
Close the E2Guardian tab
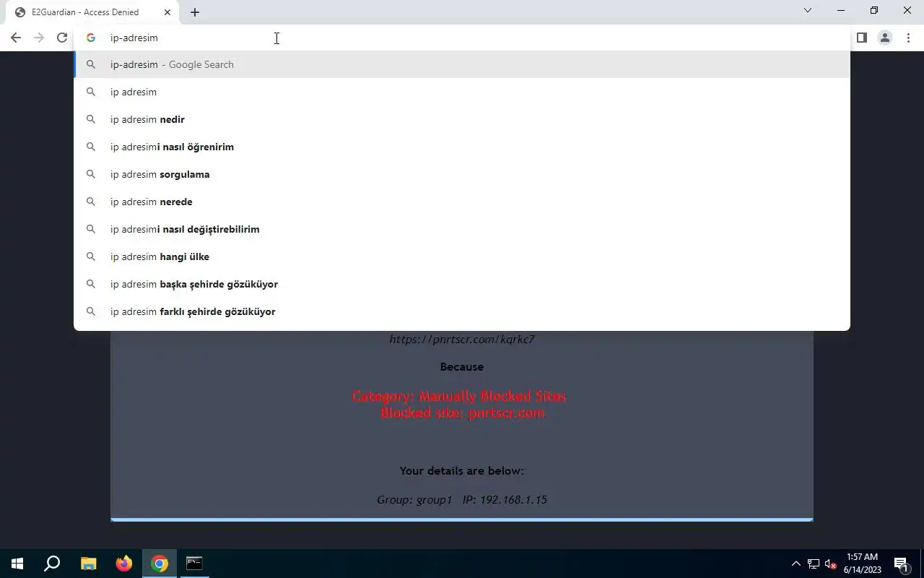[167, 12]
